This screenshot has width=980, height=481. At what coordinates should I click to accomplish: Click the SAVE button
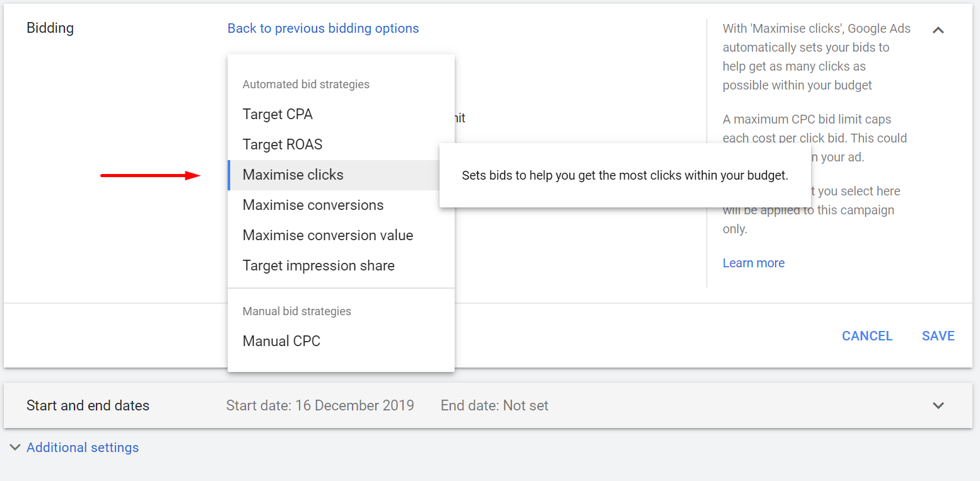tap(938, 335)
